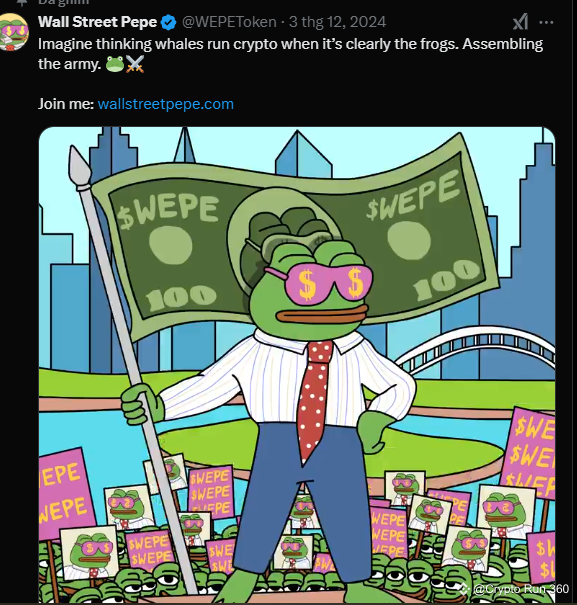Click the left $WEPE text on the flag
Screen dimensions: 577x605
click(x=169, y=210)
